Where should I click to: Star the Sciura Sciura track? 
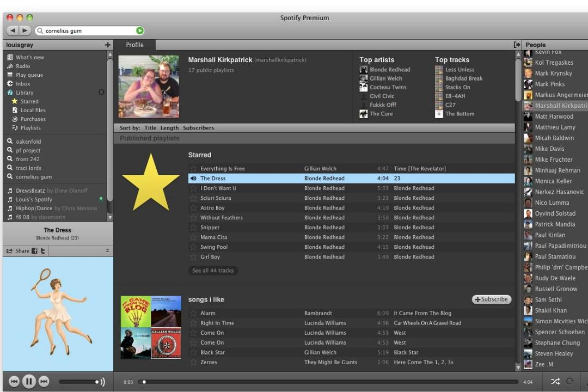click(x=193, y=198)
